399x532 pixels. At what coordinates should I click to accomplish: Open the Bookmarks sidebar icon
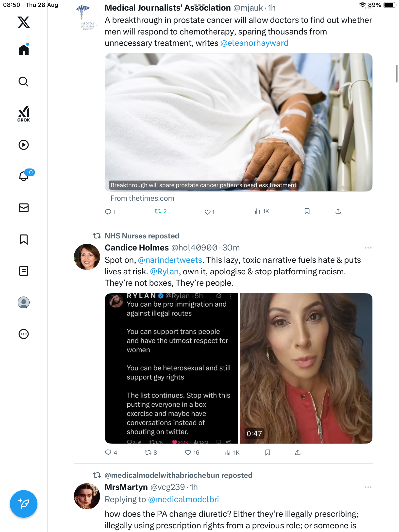(x=24, y=239)
